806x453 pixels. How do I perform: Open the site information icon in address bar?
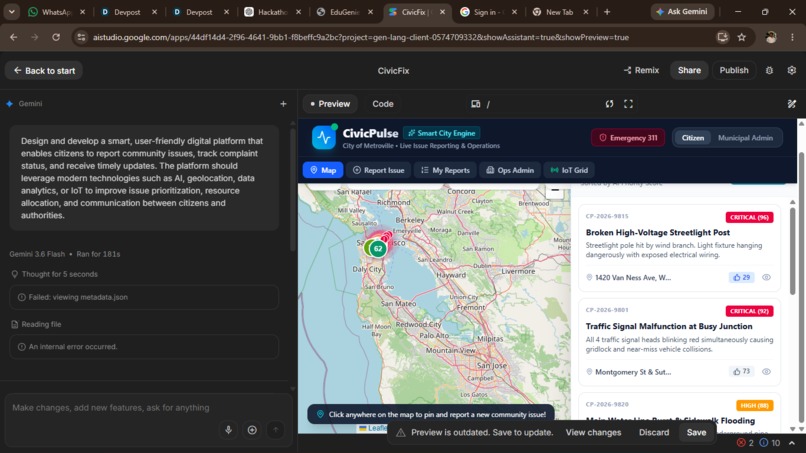pyautogui.click(x=81, y=37)
